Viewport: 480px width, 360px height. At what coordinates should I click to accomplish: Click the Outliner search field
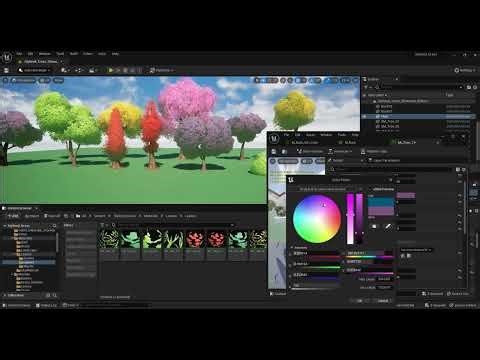418,87
